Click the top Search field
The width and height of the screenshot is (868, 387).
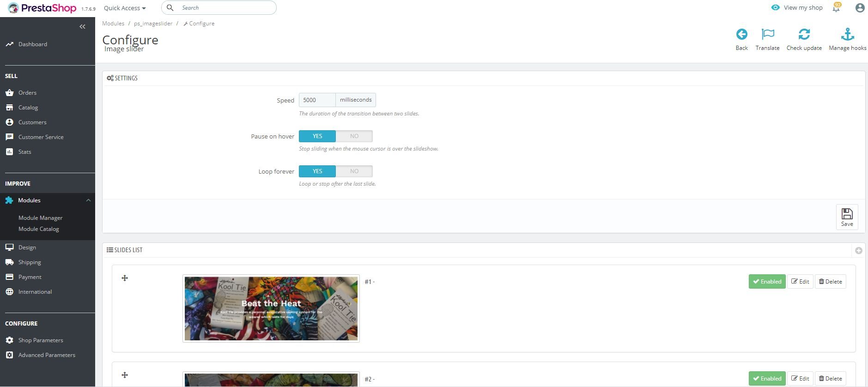(x=219, y=8)
